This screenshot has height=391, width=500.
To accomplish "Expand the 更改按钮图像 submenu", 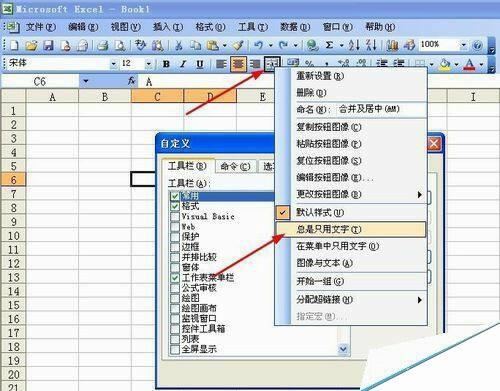I will point(351,194).
